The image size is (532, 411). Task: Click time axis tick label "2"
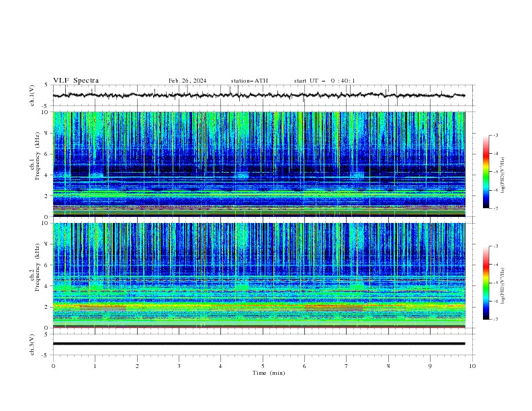(x=137, y=366)
